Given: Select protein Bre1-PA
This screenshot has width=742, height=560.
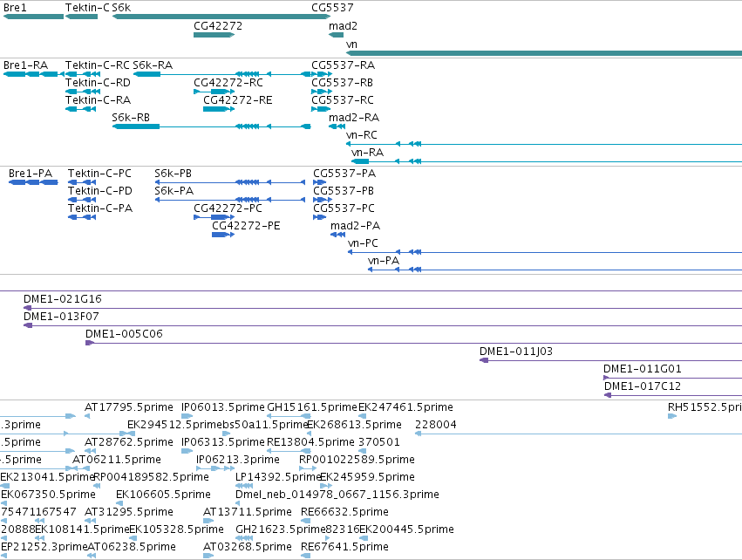Looking at the screenshot, I should point(31,174).
